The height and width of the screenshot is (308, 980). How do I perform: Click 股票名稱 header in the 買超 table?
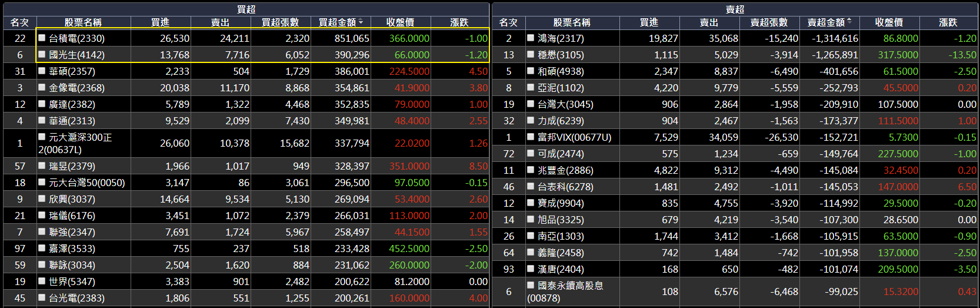(x=83, y=22)
